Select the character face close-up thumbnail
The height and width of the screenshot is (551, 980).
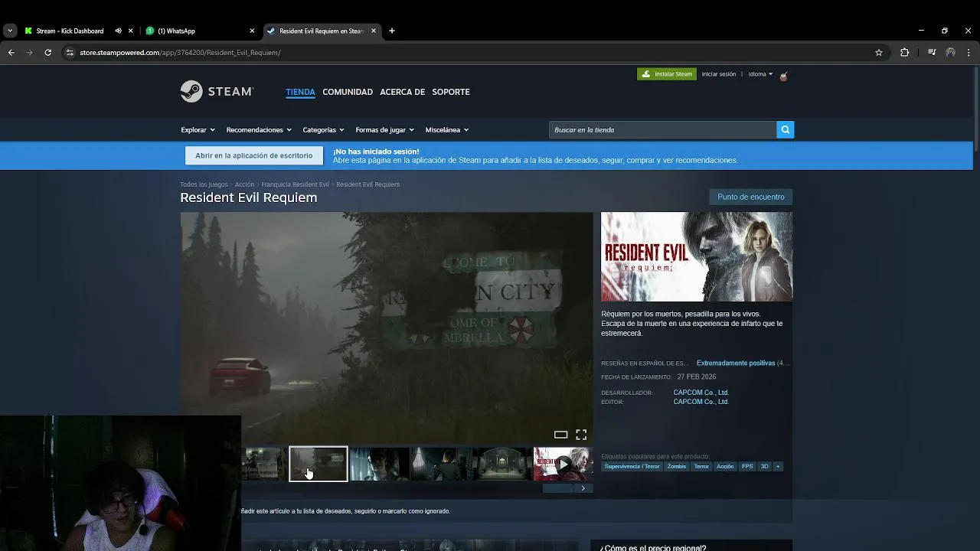pyautogui.click(x=379, y=464)
